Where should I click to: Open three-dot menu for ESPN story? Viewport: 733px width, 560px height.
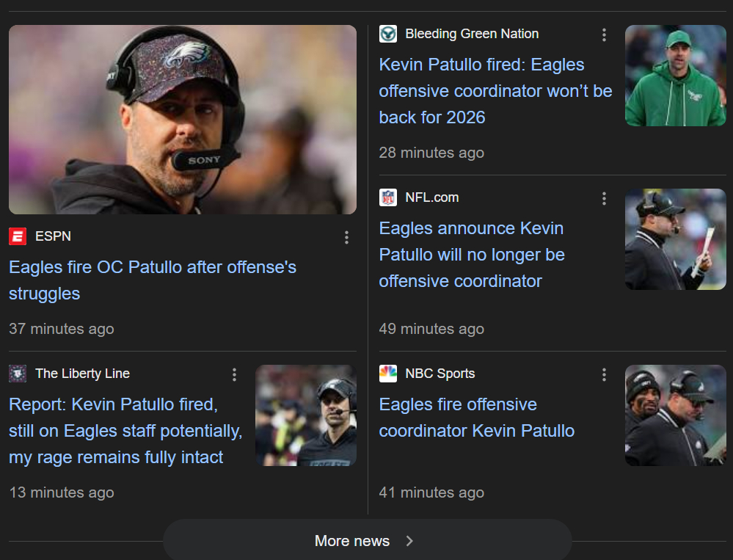[346, 237]
